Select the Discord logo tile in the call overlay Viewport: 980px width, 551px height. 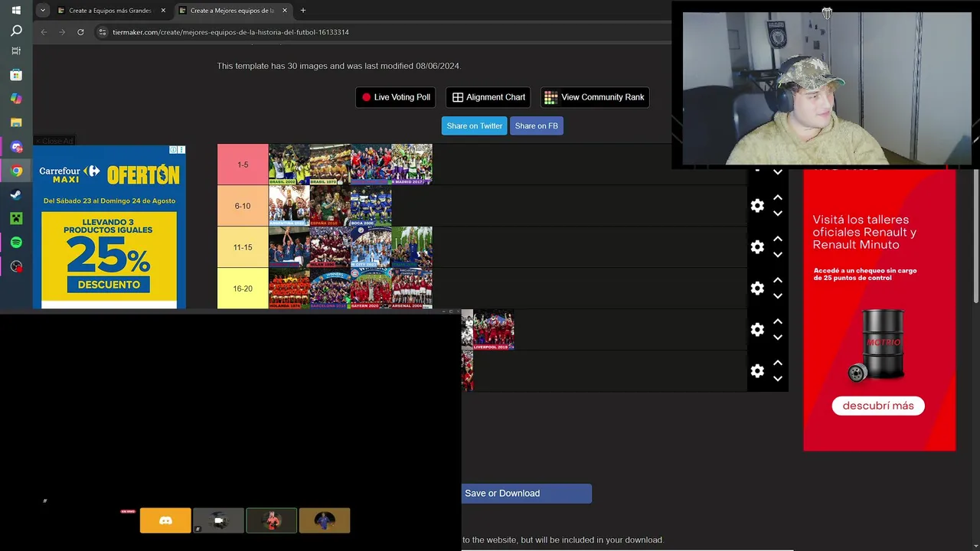point(165,520)
